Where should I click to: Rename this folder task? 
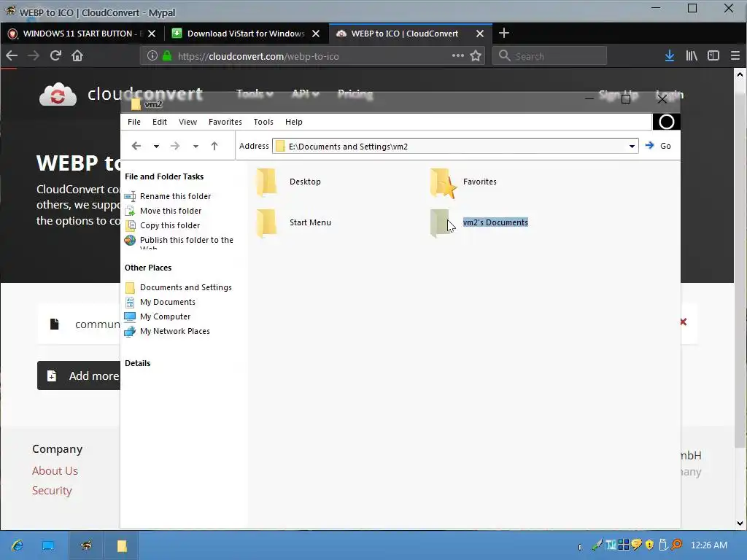[175, 196]
